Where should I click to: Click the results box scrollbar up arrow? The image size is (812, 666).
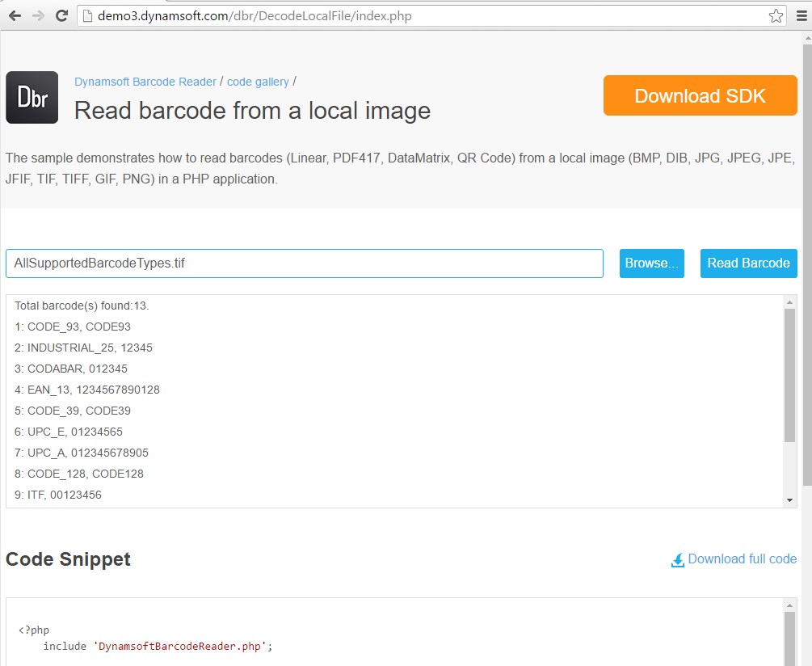[789, 301]
